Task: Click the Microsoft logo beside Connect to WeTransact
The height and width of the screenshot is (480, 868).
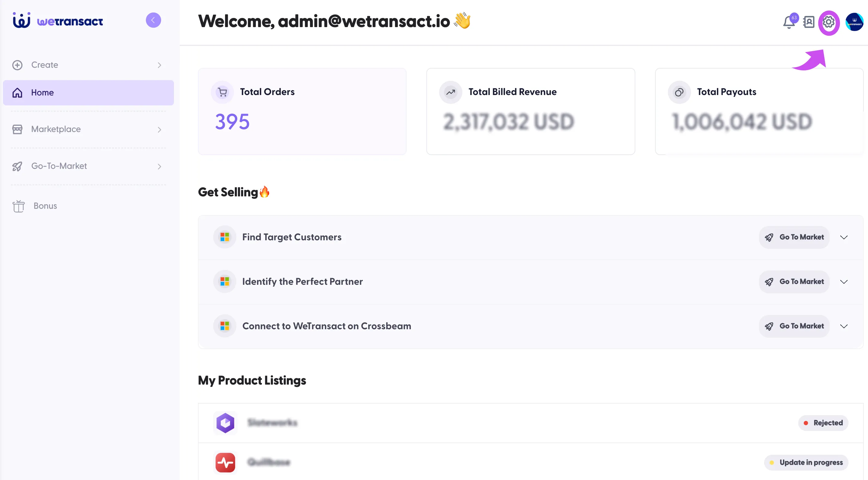Action: 225,326
